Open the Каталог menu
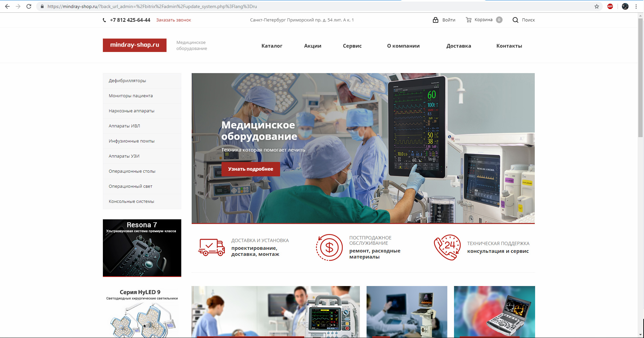 (x=272, y=46)
